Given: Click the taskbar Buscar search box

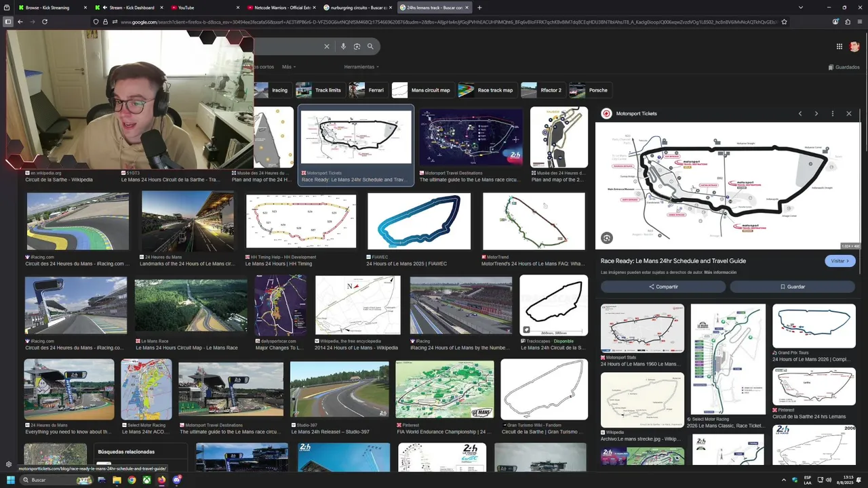Looking at the screenshot, I should 56,480.
